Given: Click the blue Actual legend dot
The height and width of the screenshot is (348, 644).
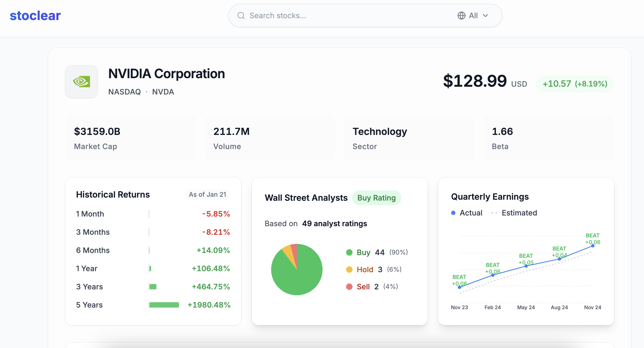Looking at the screenshot, I should (453, 213).
